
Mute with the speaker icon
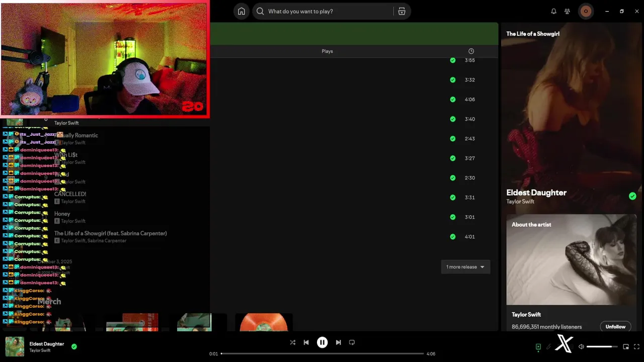581,347
